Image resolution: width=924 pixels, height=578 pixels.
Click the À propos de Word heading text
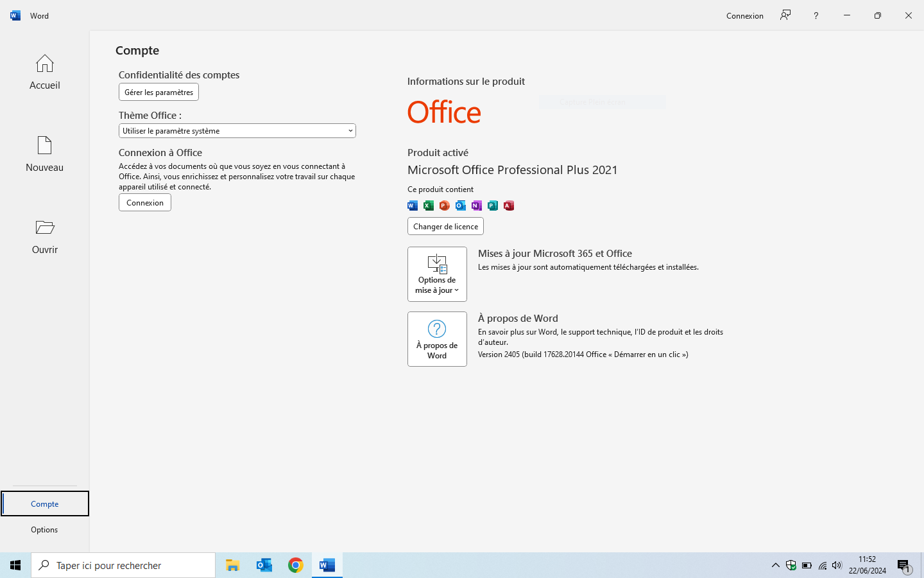(518, 319)
